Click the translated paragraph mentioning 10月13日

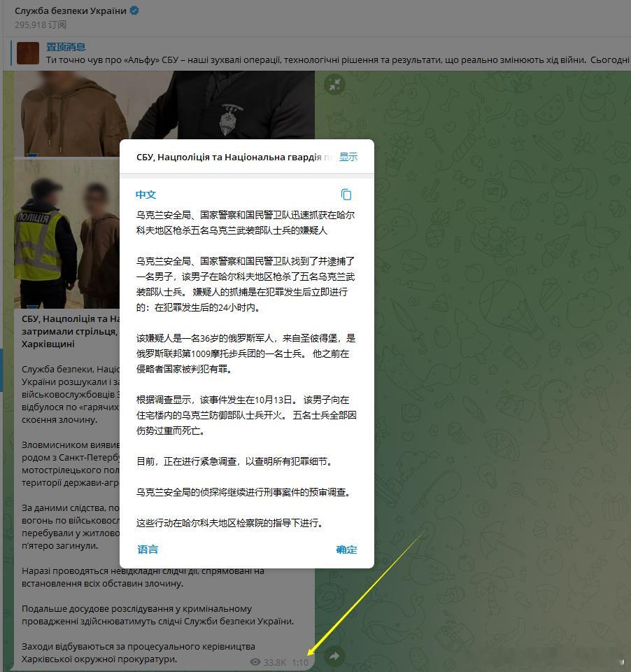click(246, 415)
